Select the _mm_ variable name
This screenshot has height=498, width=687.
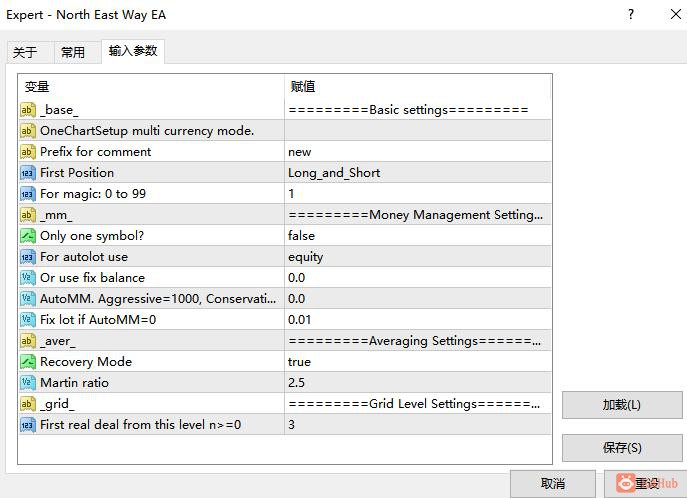pos(56,215)
